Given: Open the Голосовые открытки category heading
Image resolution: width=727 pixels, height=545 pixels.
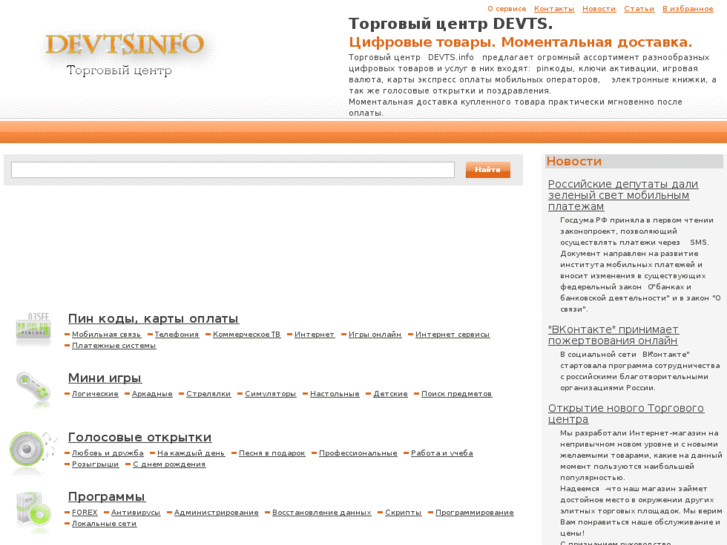Looking at the screenshot, I should [140, 437].
